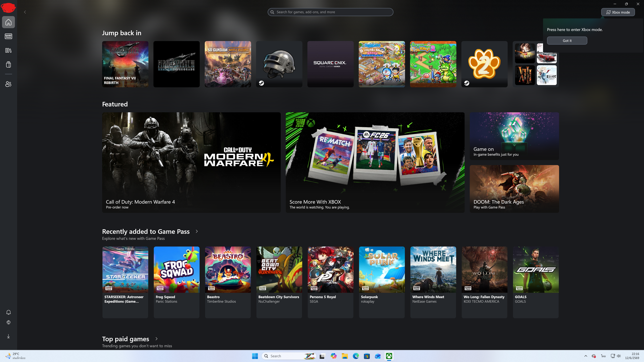Open Final Fantasy VII Remake Intergrade tile
Viewport: 644px width, 362px height.
pyautogui.click(x=176, y=64)
